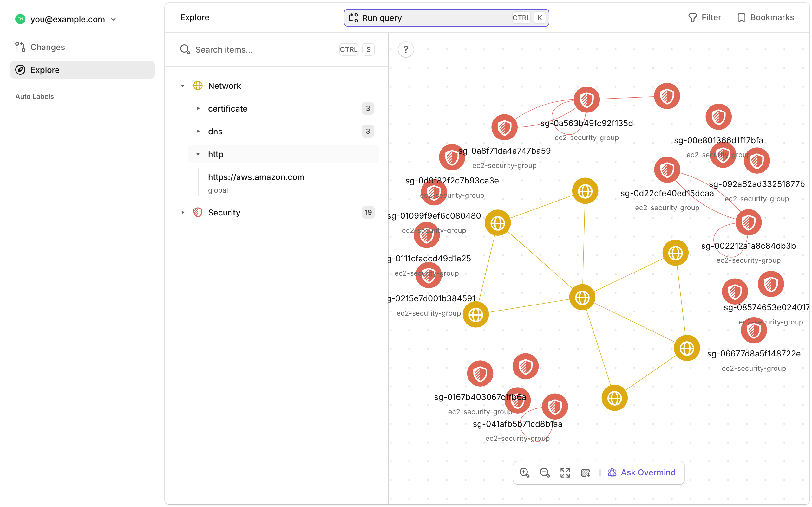The image size is (812, 507).
Task: Click the export image icon in graph toolbar
Action: point(586,472)
